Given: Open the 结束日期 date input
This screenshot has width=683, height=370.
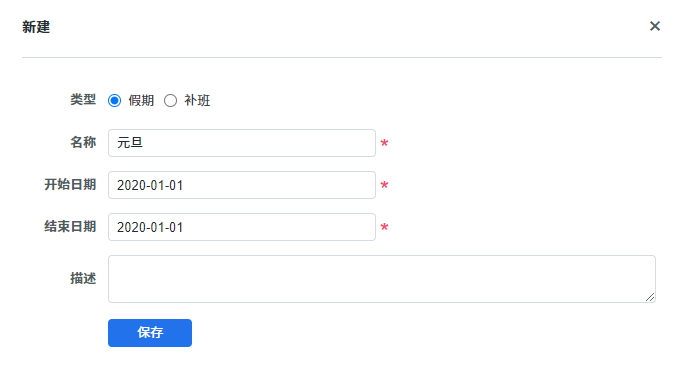Looking at the screenshot, I should tap(242, 227).
